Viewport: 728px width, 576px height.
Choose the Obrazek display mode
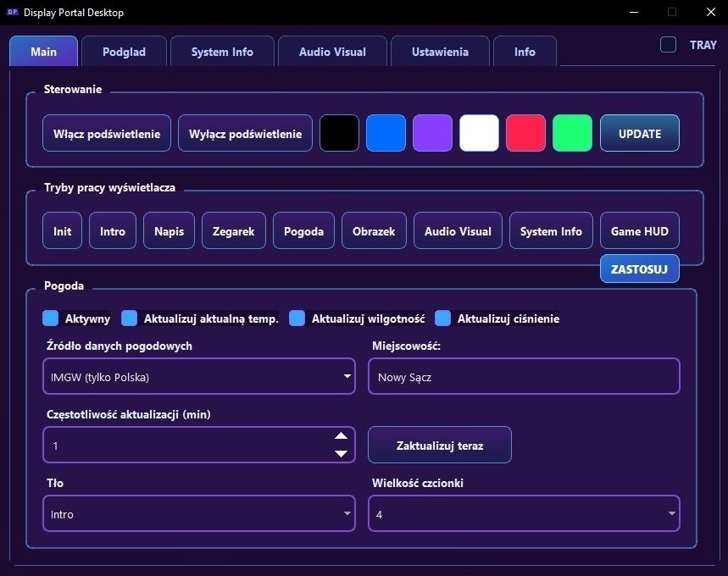point(374,230)
